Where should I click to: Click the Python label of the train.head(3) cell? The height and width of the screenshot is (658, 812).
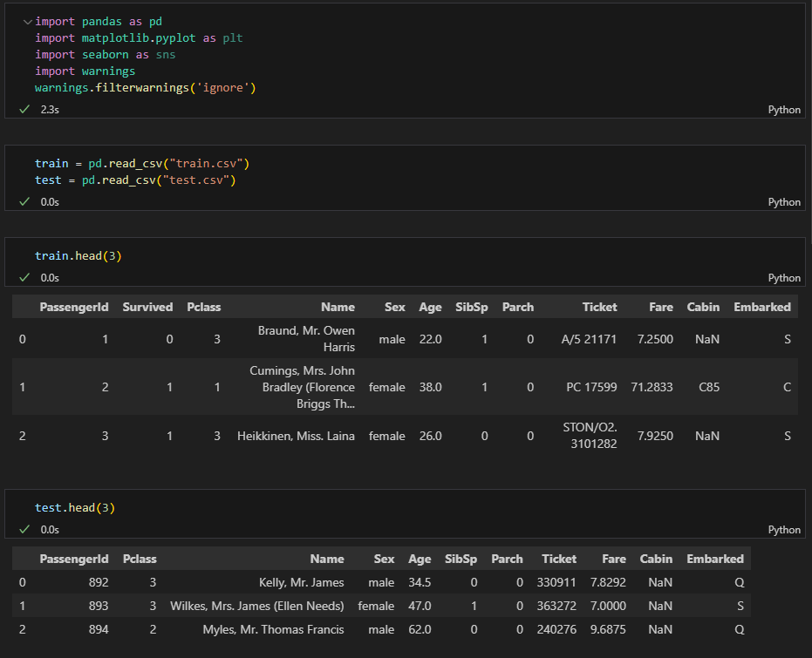pos(784,278)
